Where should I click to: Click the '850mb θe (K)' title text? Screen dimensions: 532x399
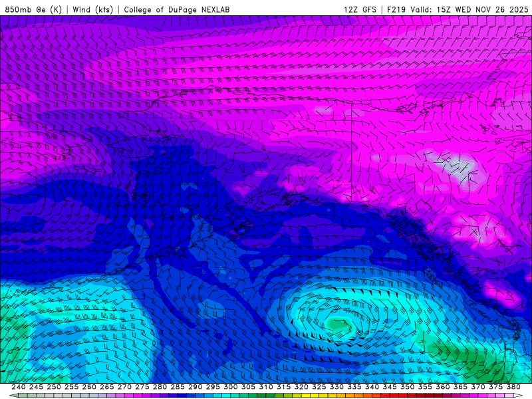click(x=33, y=9)
